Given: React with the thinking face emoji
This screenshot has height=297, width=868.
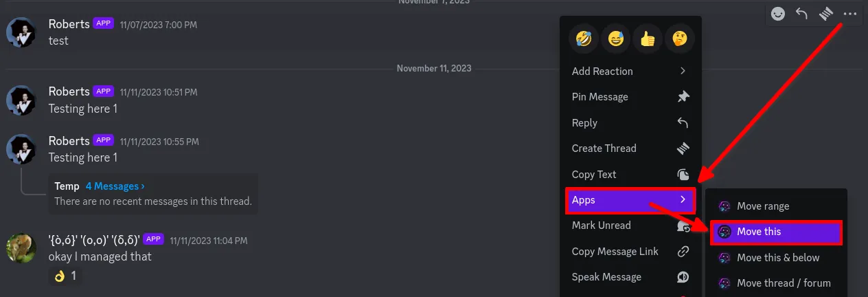Looking at the screenshot, I should pyautogui.click(x=679, y=39).
